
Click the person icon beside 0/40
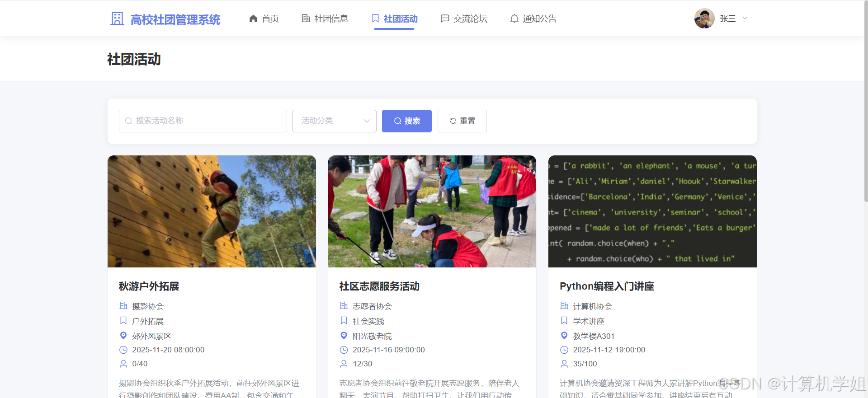(123, 364)
